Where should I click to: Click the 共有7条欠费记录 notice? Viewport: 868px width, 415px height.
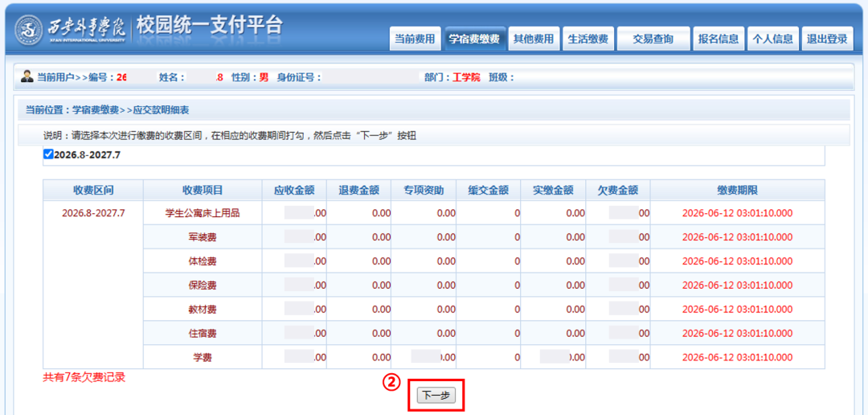(x=84, y=379)
